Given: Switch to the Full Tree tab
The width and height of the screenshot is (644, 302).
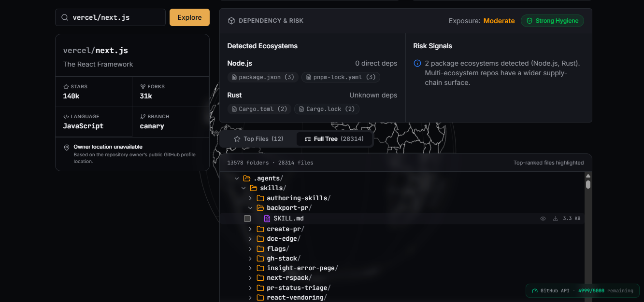Looking at the screenshot, I should pos(334,139).
